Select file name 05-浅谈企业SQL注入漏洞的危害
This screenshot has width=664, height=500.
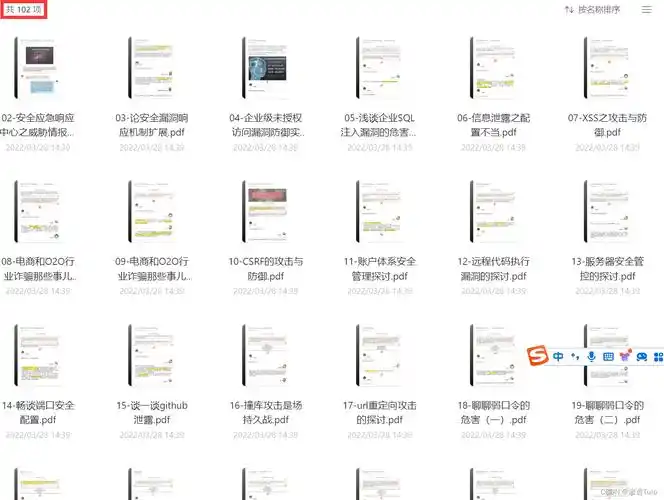pyautogui.click(x=379, y=125)
